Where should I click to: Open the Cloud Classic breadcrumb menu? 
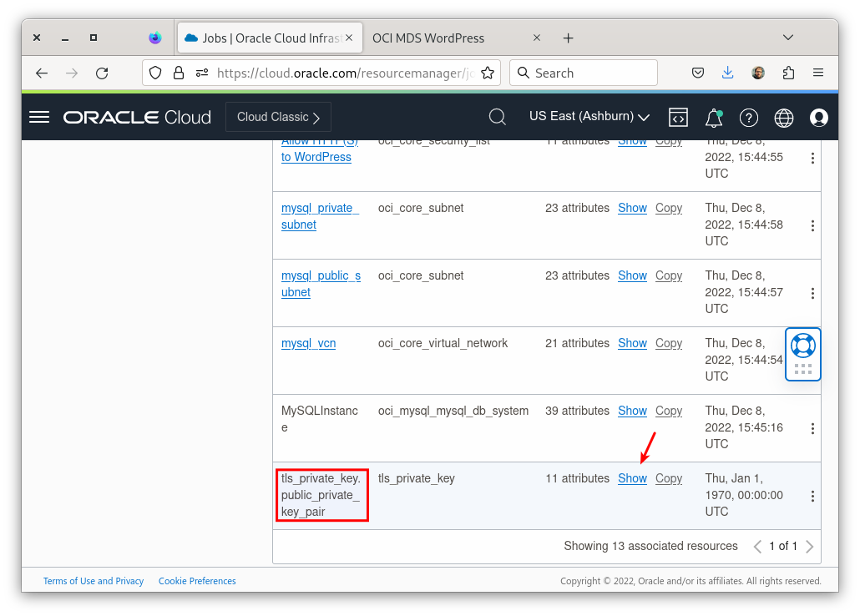click(x=278, y=116)
